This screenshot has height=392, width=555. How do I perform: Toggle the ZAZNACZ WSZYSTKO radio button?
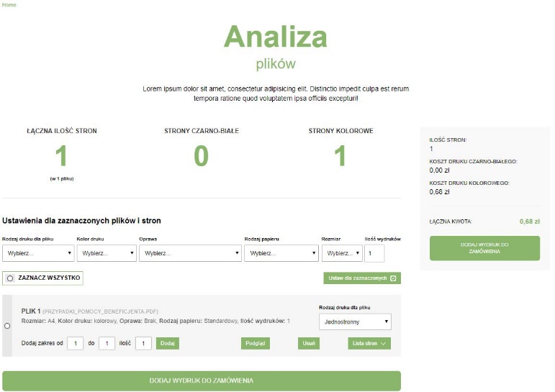10,278
